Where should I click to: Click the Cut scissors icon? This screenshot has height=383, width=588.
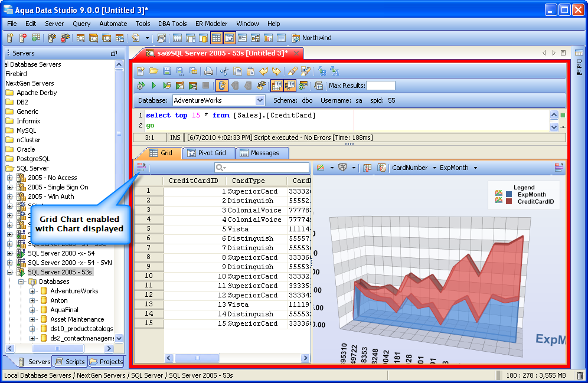224,71
